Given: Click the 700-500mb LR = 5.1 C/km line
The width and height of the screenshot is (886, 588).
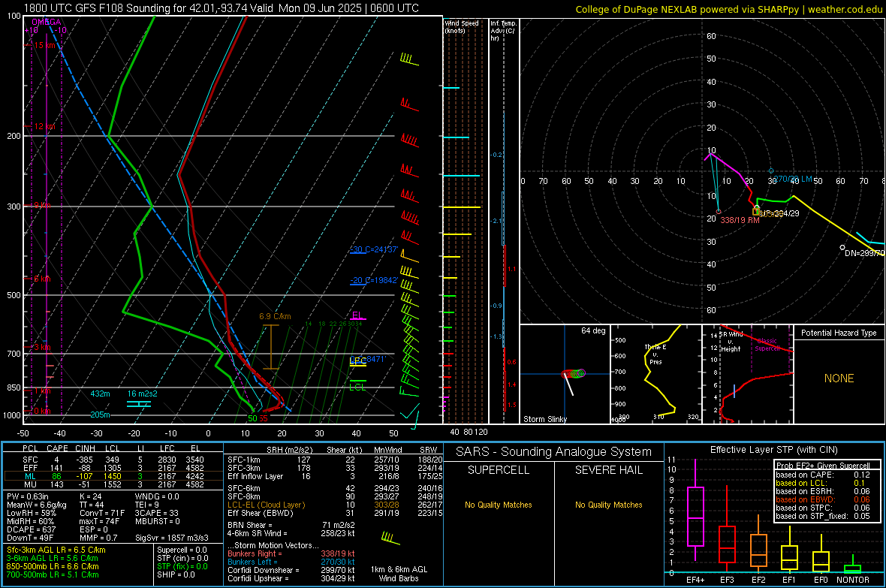Looking at the screenshot, I should [53, 574].
